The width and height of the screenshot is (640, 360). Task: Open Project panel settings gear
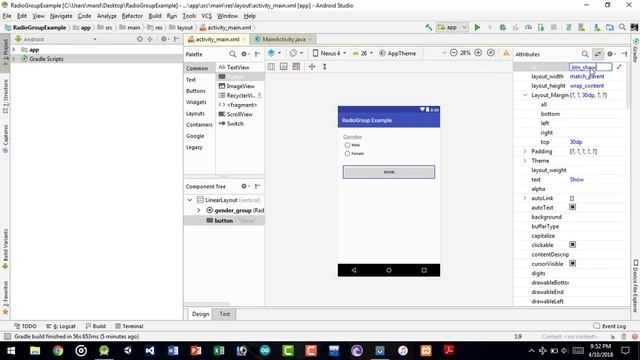click(x=163, y=39)
